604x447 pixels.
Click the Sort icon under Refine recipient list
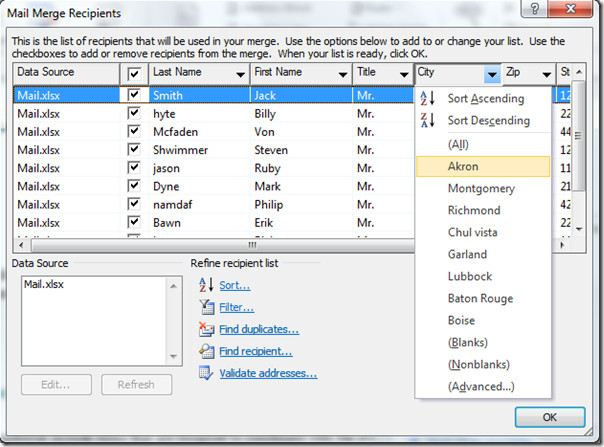click(x=207, y=286)
